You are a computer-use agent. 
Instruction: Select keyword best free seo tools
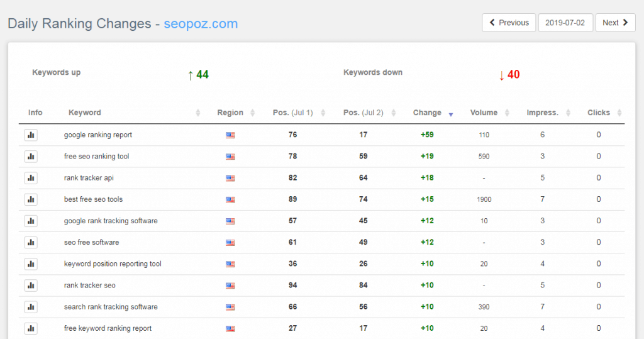click(93, 199)
